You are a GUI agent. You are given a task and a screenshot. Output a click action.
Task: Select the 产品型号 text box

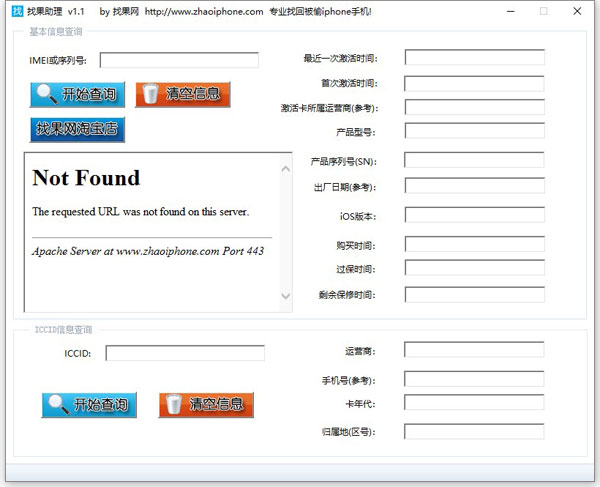click(474, 131)
